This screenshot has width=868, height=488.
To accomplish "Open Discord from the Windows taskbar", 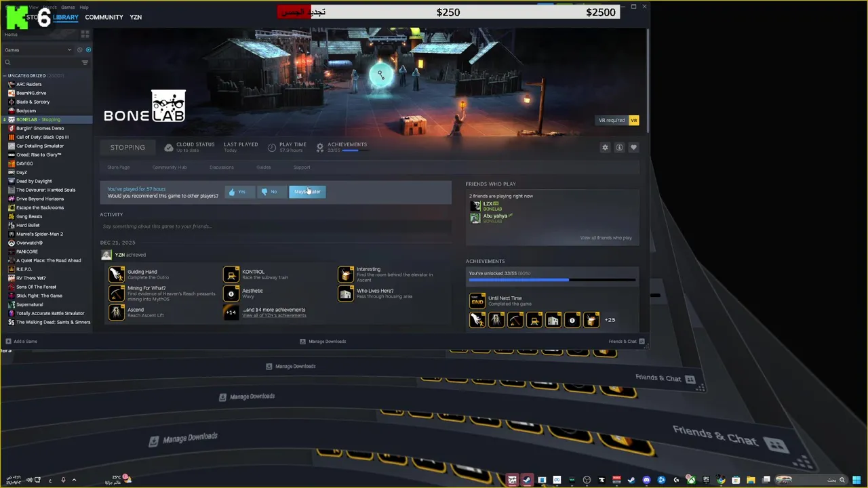I will tap(646, 480).
